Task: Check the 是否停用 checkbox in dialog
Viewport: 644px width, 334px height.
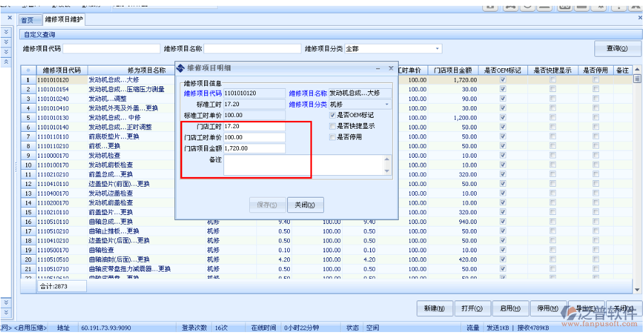Action: (332, 137)
